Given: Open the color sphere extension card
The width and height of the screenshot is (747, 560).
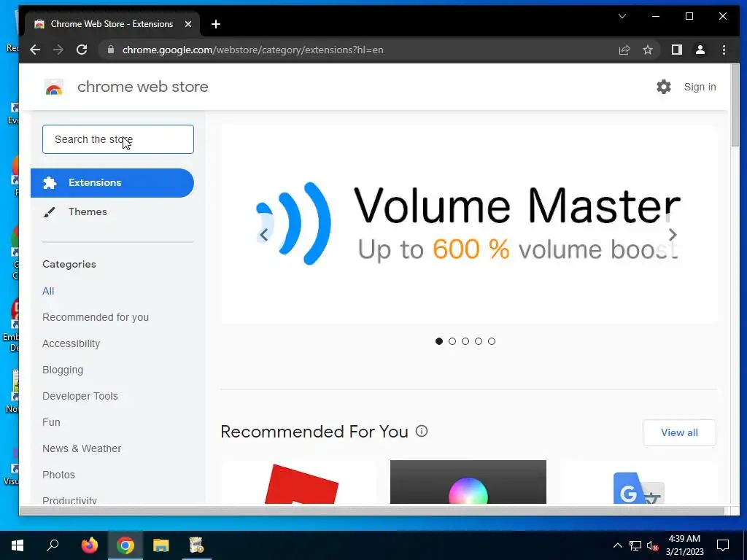Looking at the screenshot, I should [x=468, y=482].
